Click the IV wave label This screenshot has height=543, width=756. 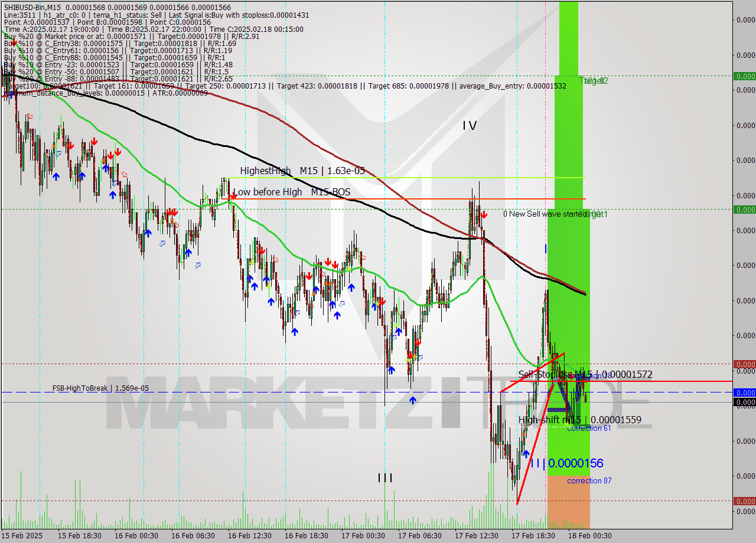(470, 125)
